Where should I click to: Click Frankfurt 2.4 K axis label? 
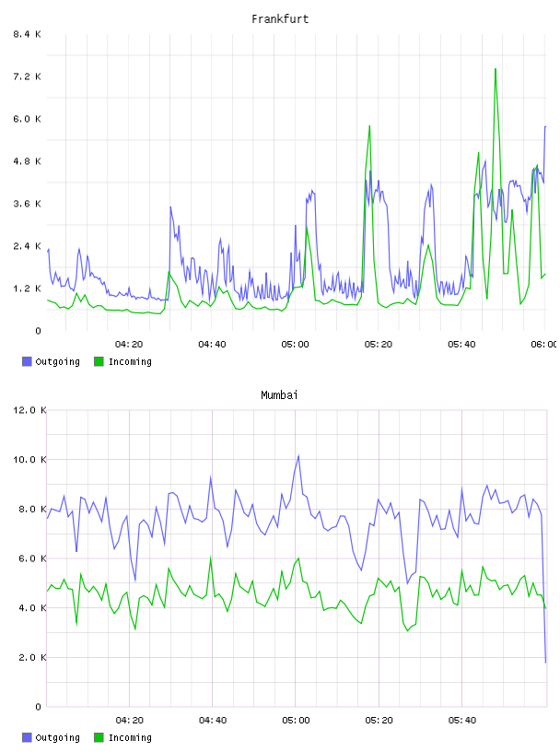[27, 246]
